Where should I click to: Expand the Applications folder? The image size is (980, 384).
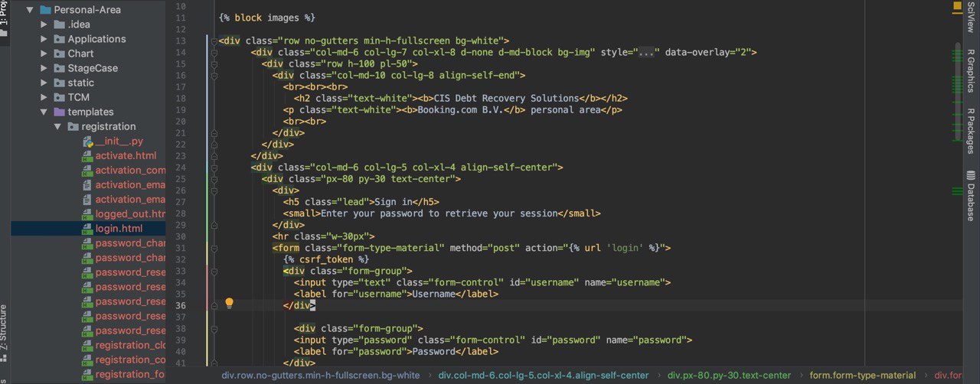(44, 39)
